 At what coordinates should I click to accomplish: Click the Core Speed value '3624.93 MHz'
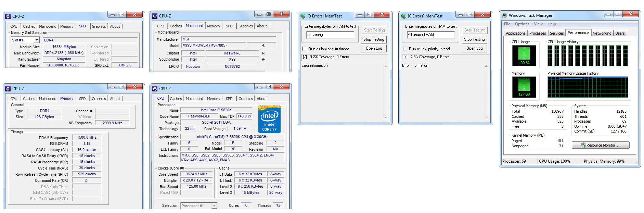[197, 174]
